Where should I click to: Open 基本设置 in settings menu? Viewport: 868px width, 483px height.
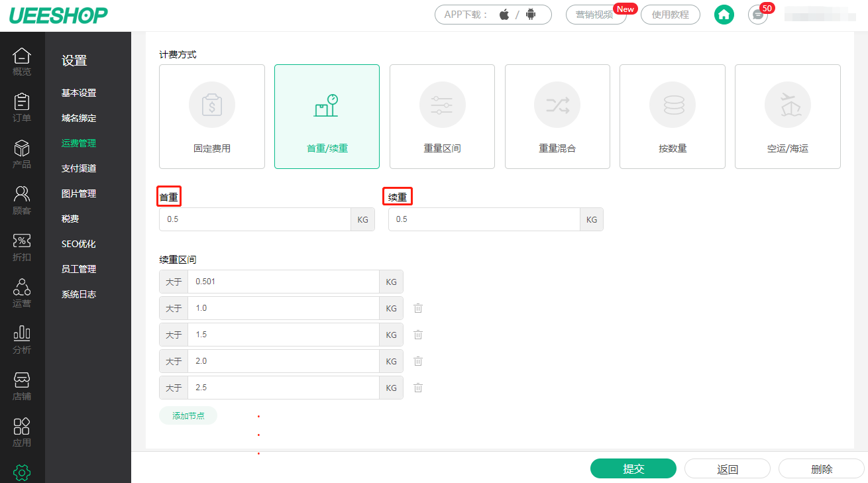[x=79, y=93]
